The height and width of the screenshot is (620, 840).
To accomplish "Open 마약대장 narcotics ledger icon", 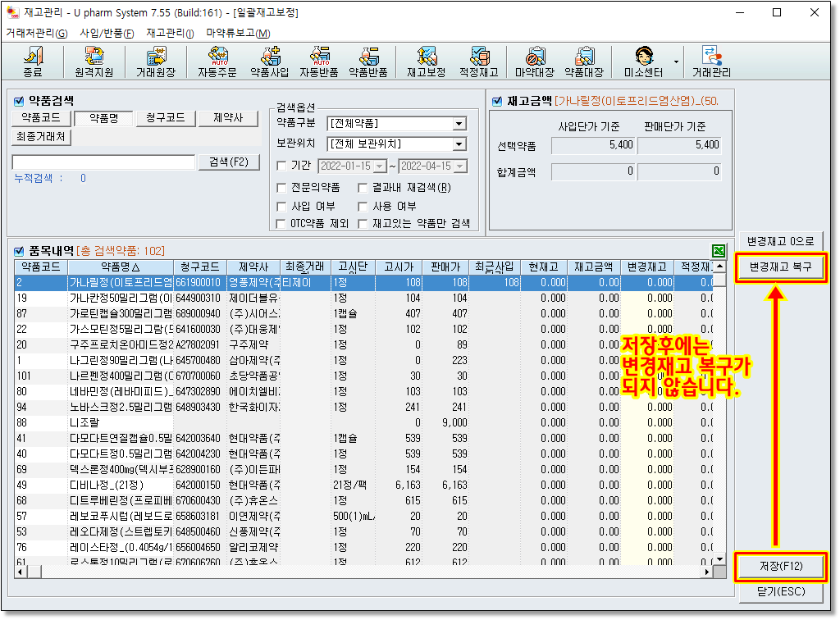I will coord(535,62).
